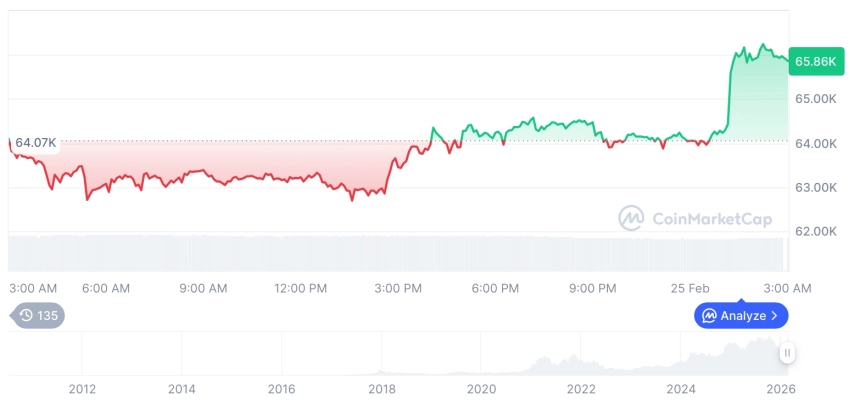The image size is (860, 401).
Task: Select 2024 on the history timeline
Action: click(x=681, y=389)
